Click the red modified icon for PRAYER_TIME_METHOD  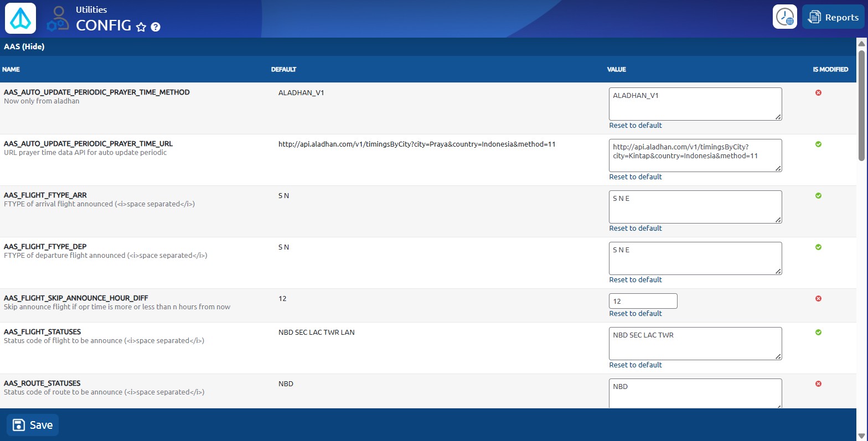[818, 93]
